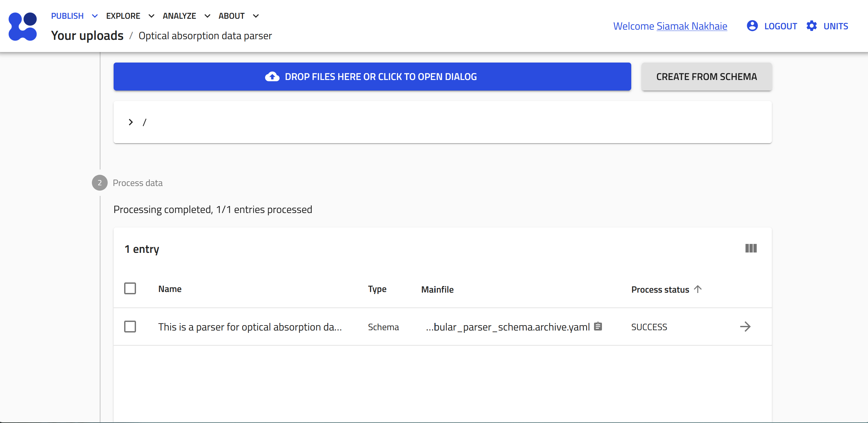Image resolution: width=868 pixels, height=423 pixels.
Task: Open the PUBLISH dropdown chevron
Action: pyautogui.click(x=95, y=15)
